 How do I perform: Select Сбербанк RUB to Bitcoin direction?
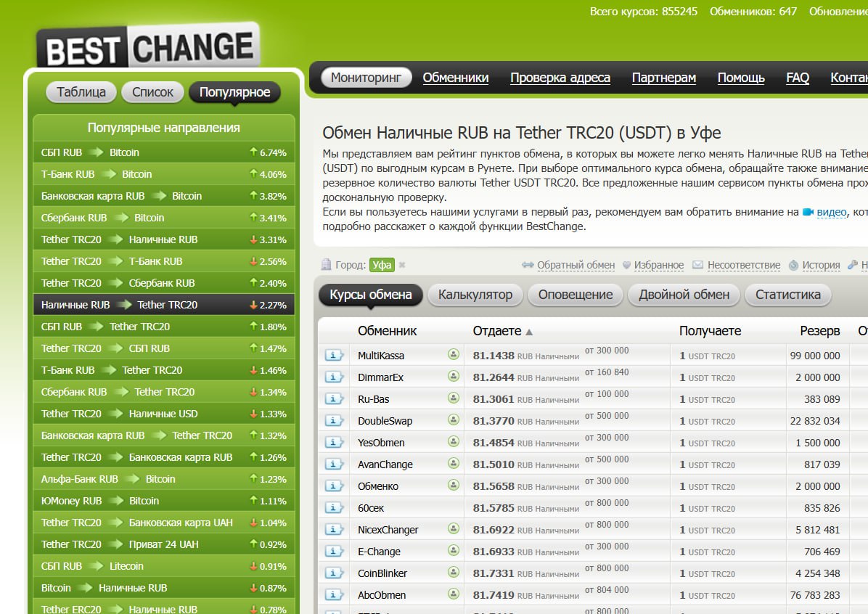click(x=164, y=218)
